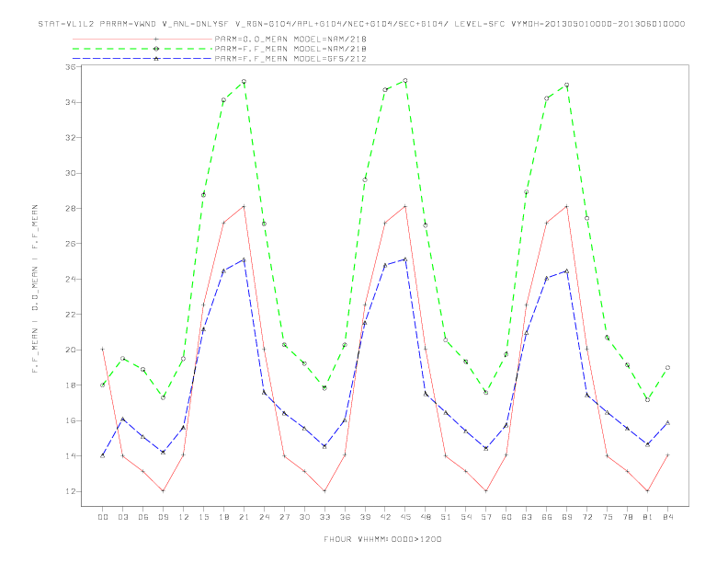Click x-axis tick label 21
The height and width of the screenshot is (563, 728).
(x=244, y=517)
